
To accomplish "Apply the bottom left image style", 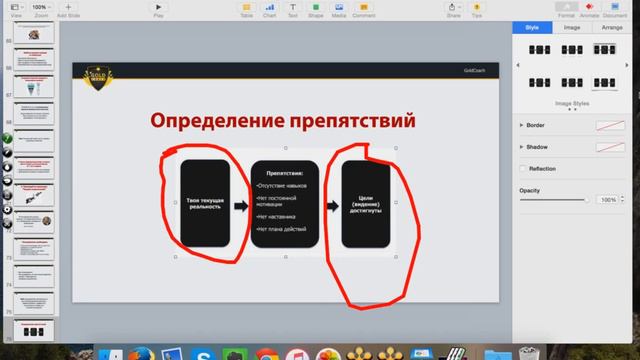I will pyautogui.click(x=539, y=83).
